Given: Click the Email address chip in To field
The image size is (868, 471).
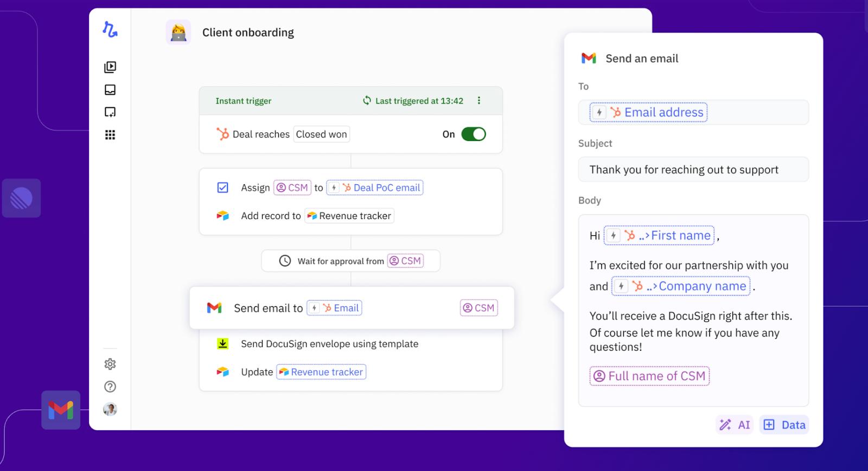Looking at the screenshot, I should coord(648,112).
